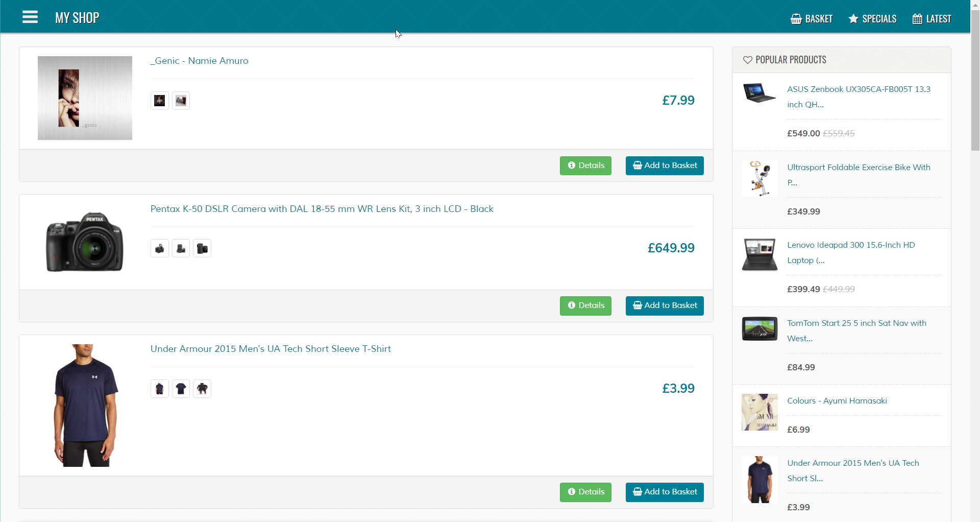Click the £649.99 price of Pentax camera
Screen dimensions: 980x522
(x=671, y=248)
